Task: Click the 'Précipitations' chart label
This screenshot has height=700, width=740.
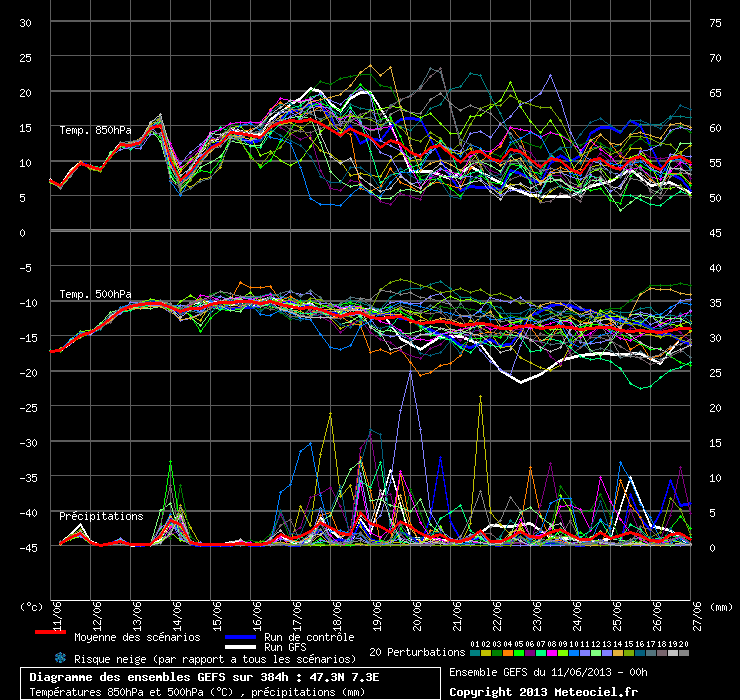Action: coord(100,516)
